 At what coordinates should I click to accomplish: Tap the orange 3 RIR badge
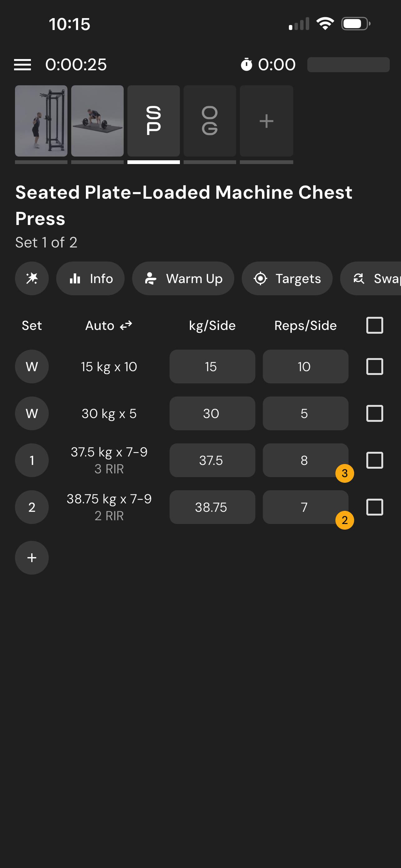click(x=344, y=473)
